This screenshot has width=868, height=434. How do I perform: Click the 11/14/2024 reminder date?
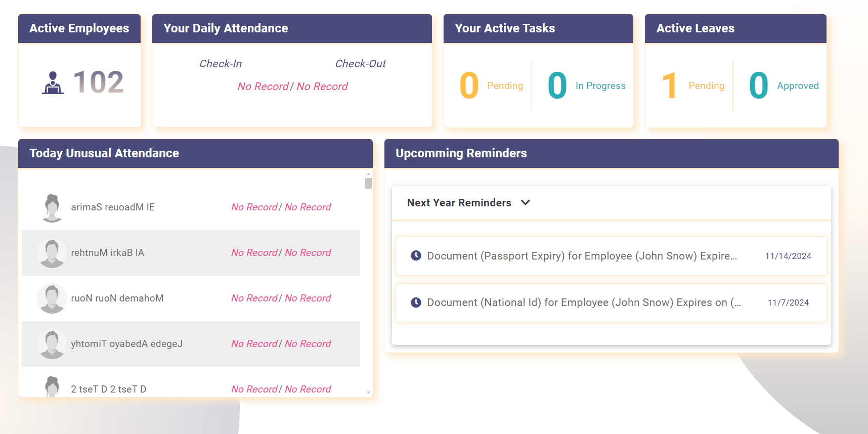[x=788, y=256]
